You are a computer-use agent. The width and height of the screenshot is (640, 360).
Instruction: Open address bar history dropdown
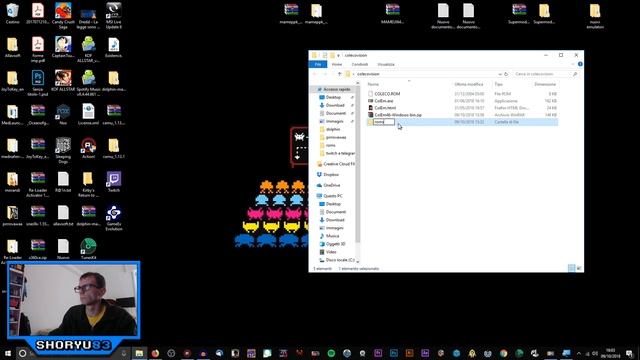coord(500,74)
